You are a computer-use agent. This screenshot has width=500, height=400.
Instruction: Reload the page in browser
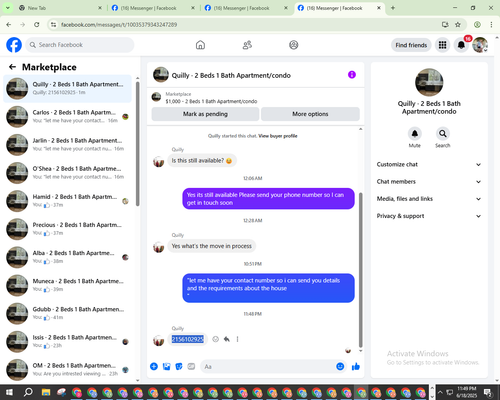coord(37,25)
